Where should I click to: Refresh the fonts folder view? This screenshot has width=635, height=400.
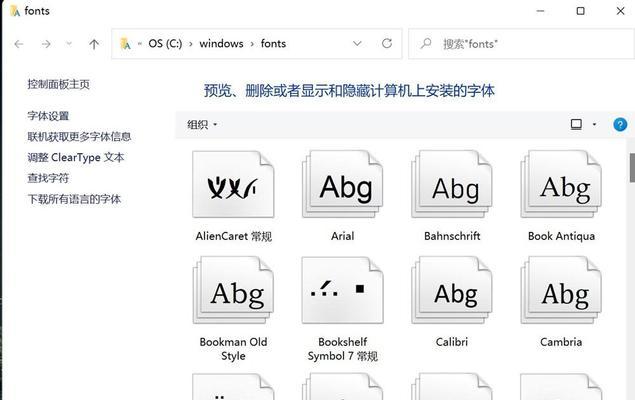[387, 43]
